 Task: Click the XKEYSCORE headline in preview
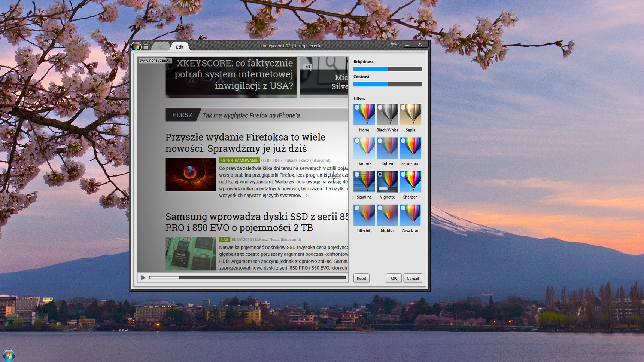[234, 74]
